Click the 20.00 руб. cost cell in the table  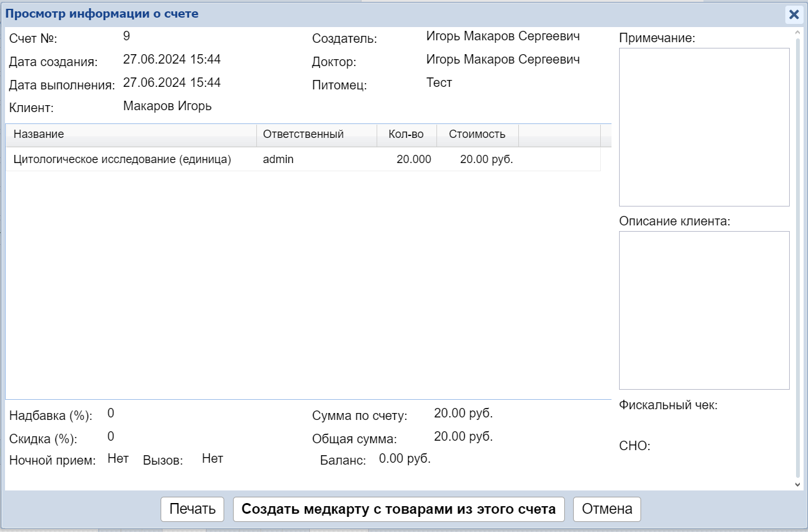pos(486,159)
